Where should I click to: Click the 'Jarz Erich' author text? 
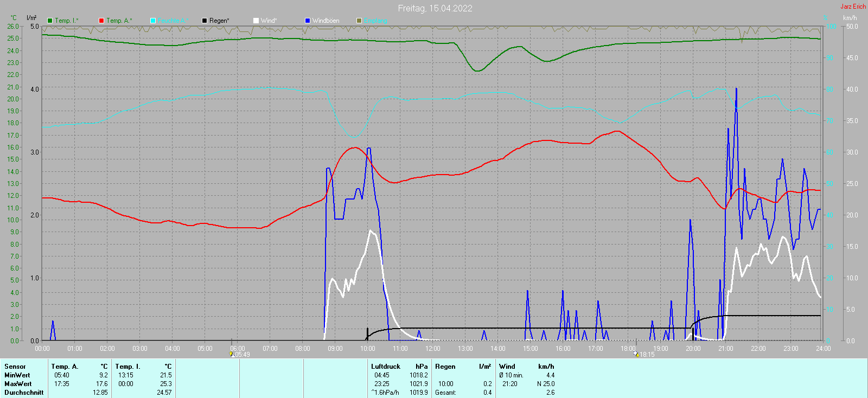click(853, 7)
